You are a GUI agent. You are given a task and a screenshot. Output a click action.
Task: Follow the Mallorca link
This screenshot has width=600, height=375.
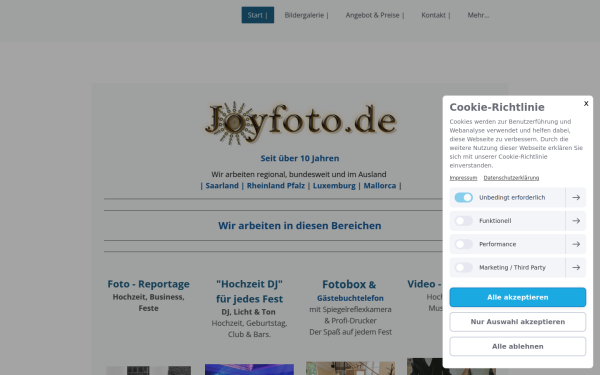coord(380,186)
